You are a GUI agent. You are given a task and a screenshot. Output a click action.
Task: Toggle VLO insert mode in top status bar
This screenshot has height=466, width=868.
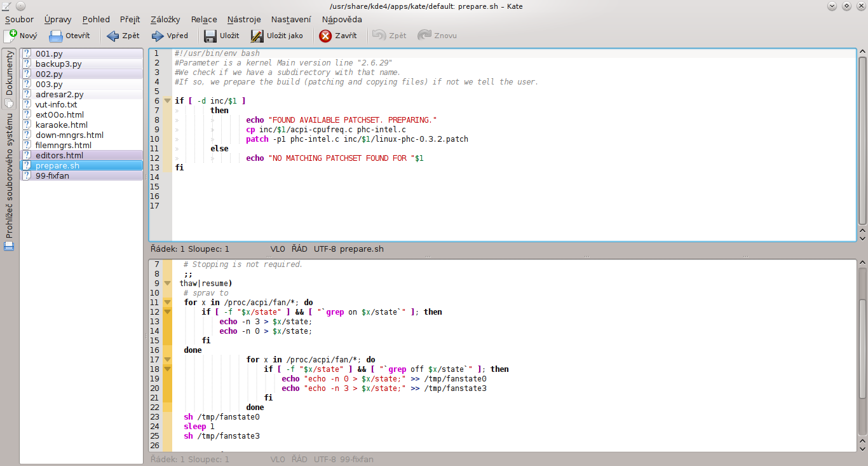pos(278,249)
